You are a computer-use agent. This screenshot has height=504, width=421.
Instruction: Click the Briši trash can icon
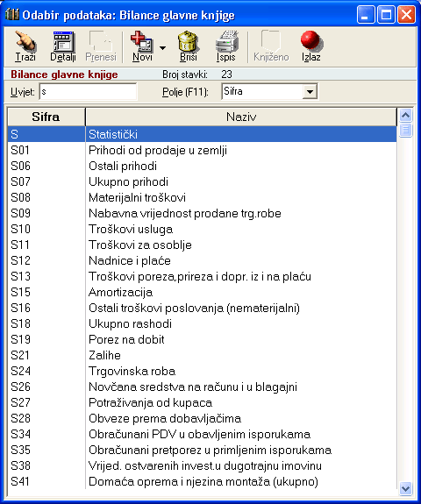(188, 41)
